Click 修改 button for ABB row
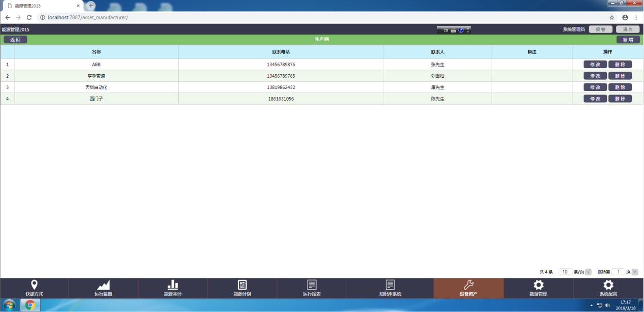This screenshot has width=644, height=312. pos(595,65)
